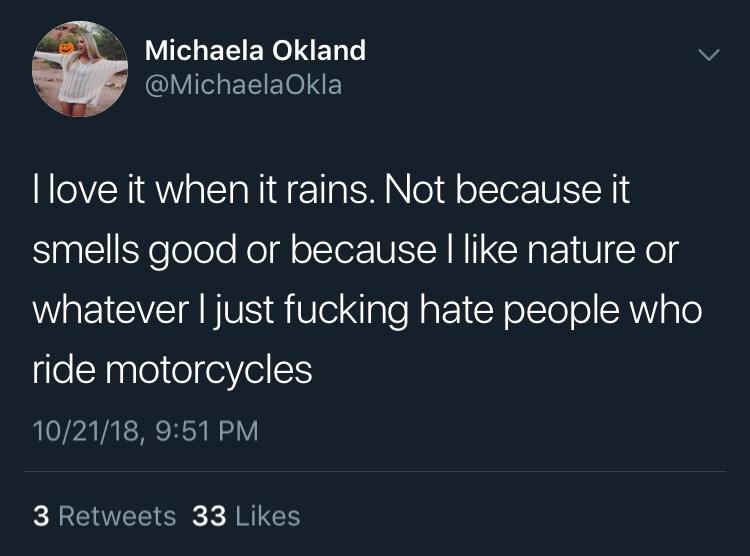Click the tweet timestamp 10/21/18, 9:51 PM
The width and height of the screenshot is (750, 556).
tap(146, 431)
